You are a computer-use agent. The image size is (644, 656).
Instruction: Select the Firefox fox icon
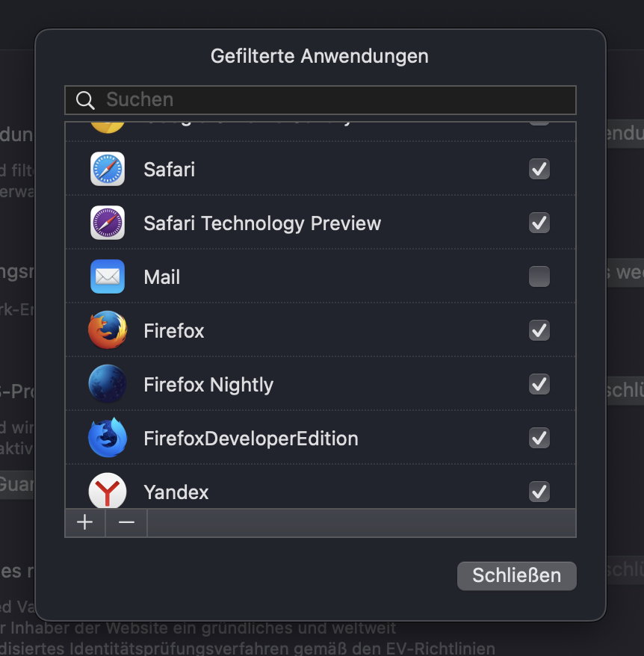click(x=108, y=330)
